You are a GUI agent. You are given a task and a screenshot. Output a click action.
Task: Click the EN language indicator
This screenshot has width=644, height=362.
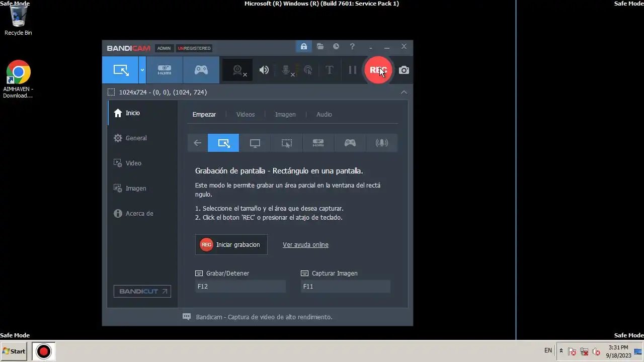pos(548,350)
